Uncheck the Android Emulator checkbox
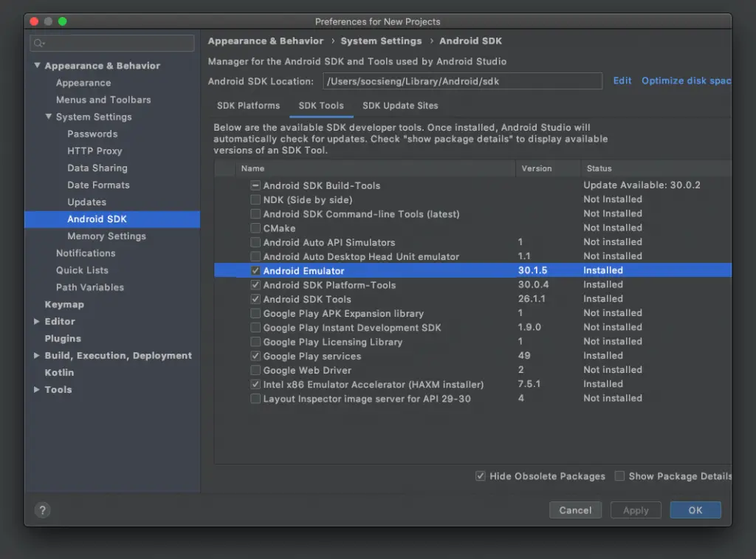The width and height of the screenshot is (756, 559). point(255,270)
